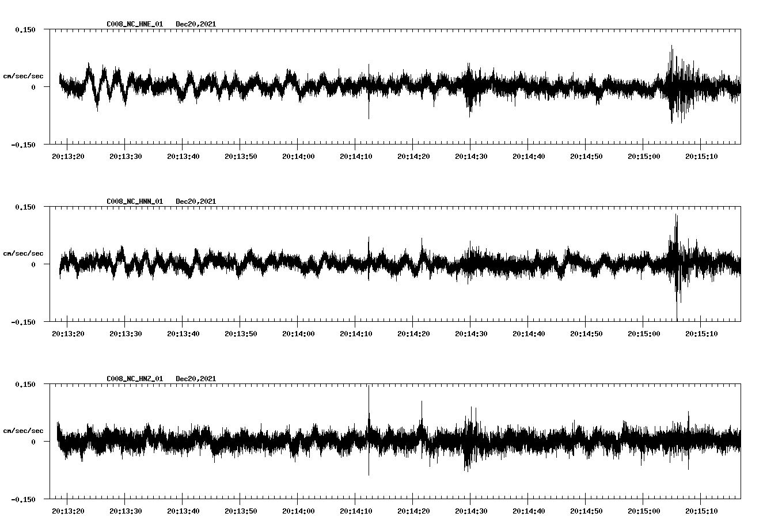The width and height of the screenshot is (782, 532).
Task: Click the 20:13:20 time label under HNN plot
Action: click(x=68, y=334)
